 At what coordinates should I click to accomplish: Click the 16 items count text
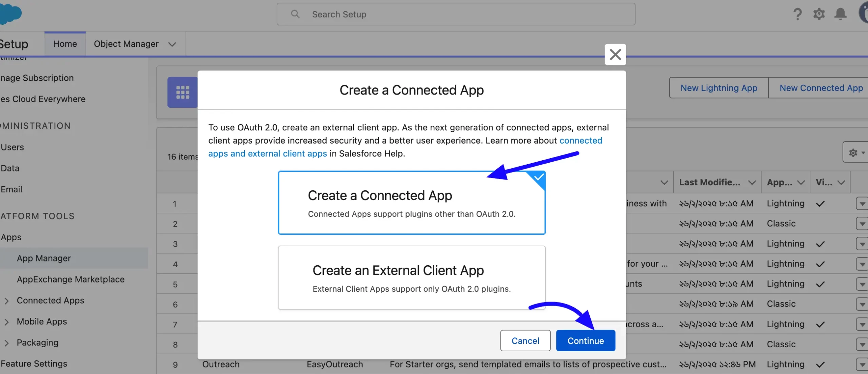coord(183,157)
